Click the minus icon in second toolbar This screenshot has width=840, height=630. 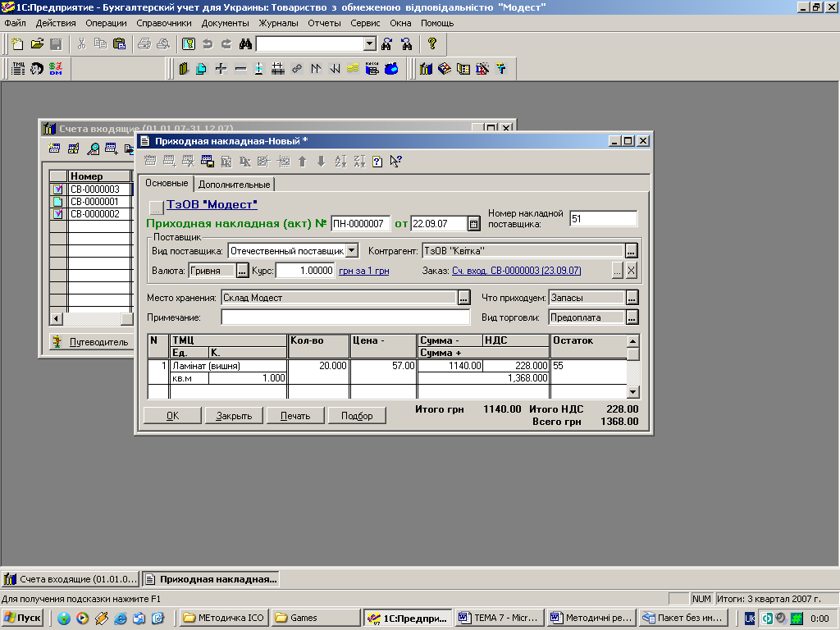240,69
